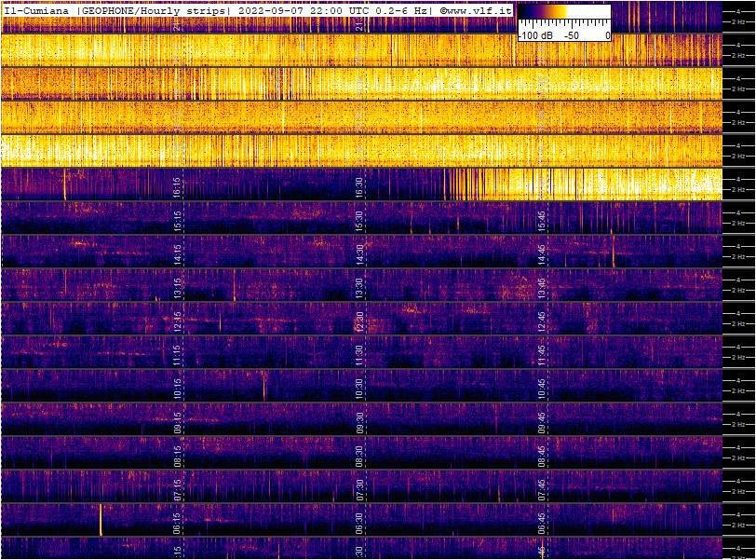Screen dimensions: 756x560
Task: Select the 15:15 time marker
Action: point(177,221)
